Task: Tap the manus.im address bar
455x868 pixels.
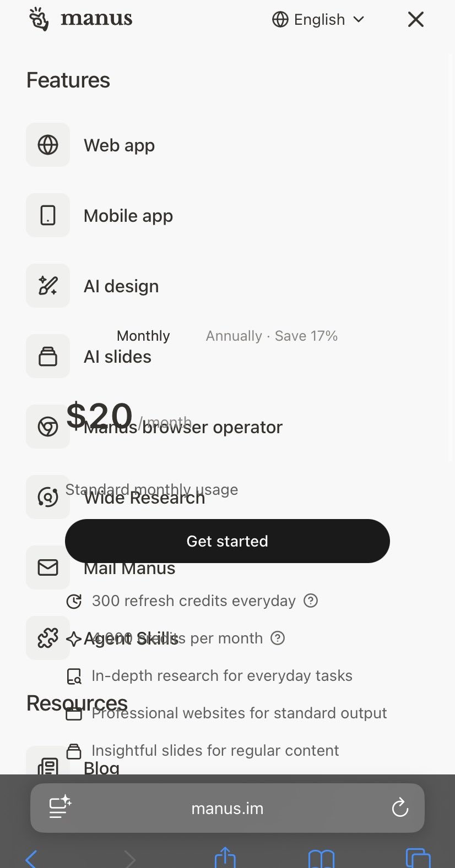Action: pos(227,808)
